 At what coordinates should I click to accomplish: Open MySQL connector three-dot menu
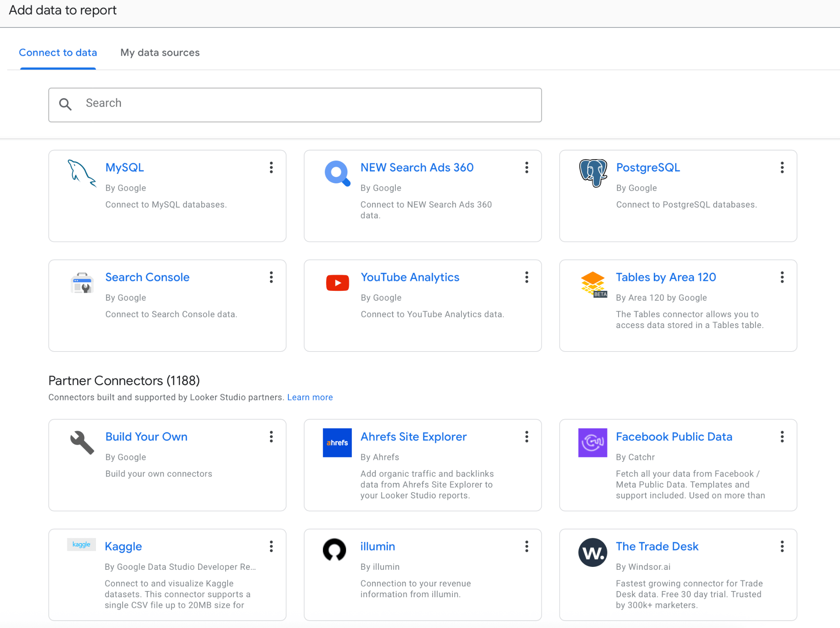pyautogui.click(x=271, y=167)
